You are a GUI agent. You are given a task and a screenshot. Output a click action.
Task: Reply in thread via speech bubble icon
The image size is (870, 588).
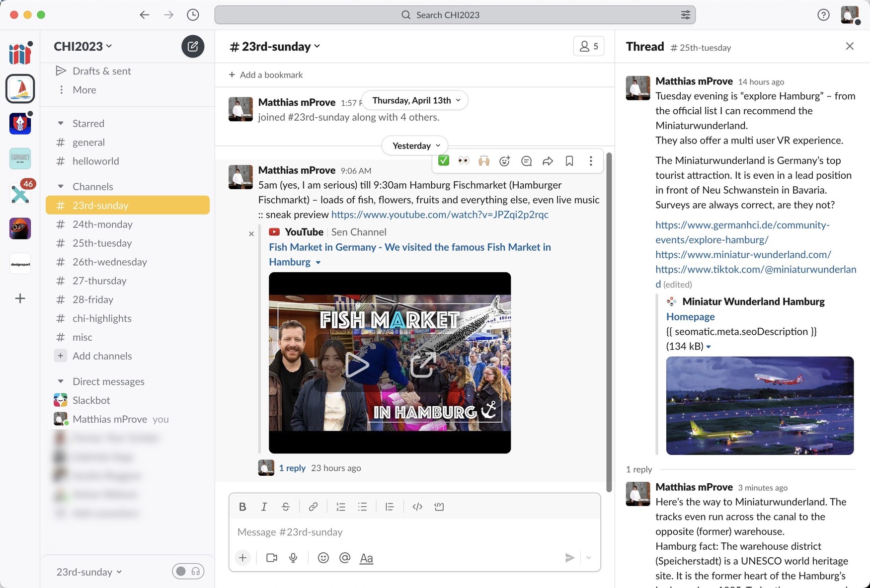pyautogui.click(x=526, y=160)
